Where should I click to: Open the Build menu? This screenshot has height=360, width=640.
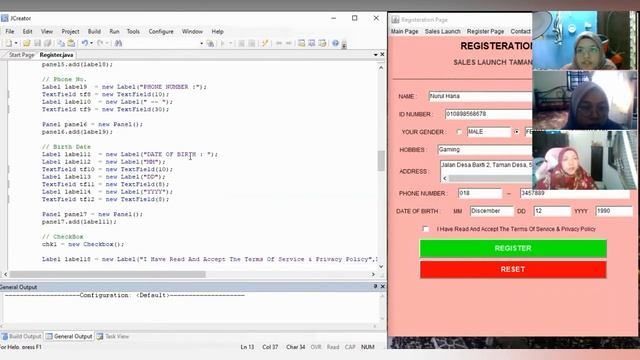94,31
